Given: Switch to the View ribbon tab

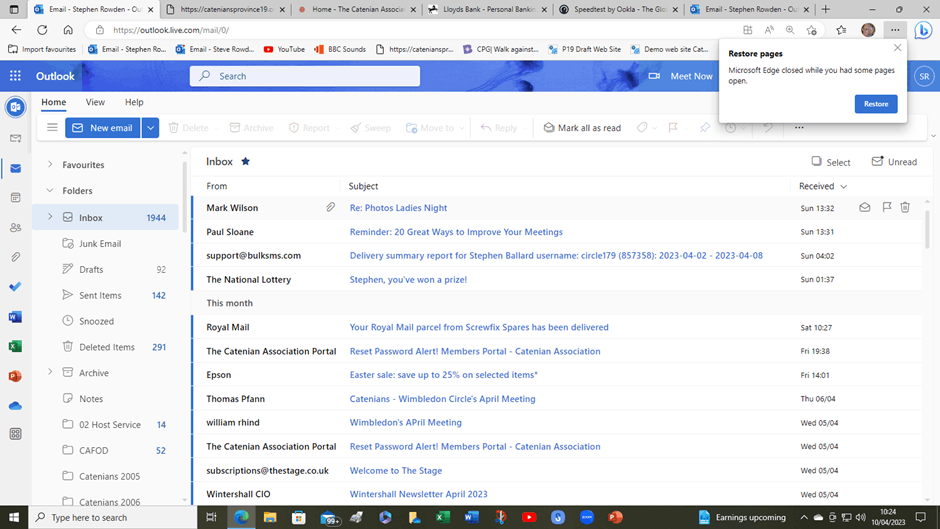Looking at the screenshot, I should pos(95,102).
